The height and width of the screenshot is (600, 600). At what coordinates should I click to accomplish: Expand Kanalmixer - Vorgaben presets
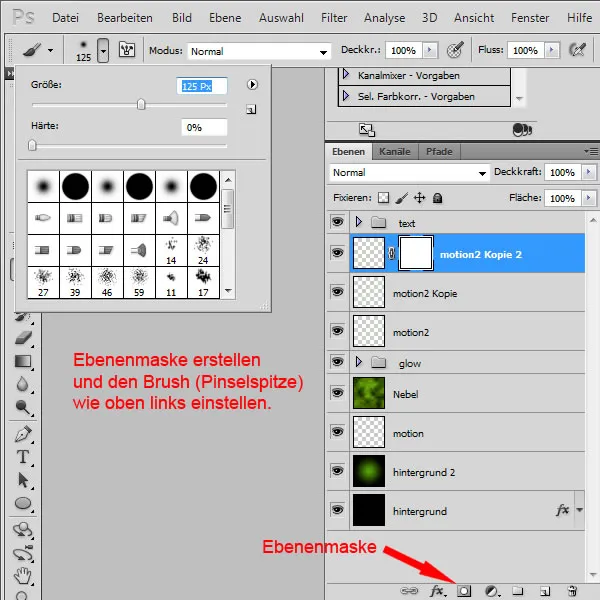coord(346,74)
